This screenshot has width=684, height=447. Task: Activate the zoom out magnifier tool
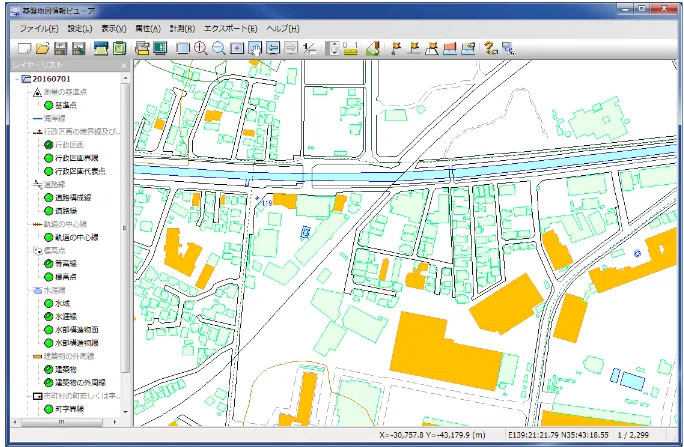(x=219, y=48)
